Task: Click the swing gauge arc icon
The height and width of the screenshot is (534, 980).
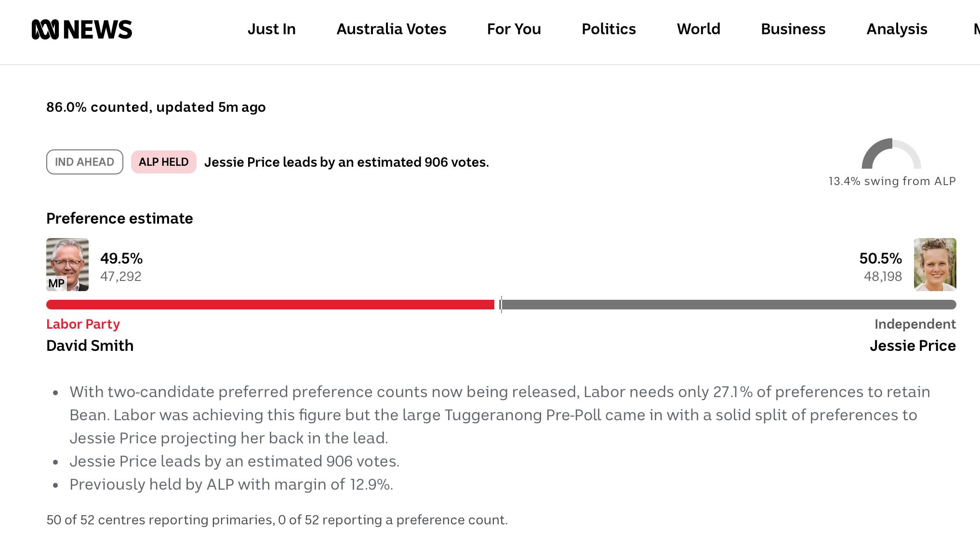Action: [891, 154]
